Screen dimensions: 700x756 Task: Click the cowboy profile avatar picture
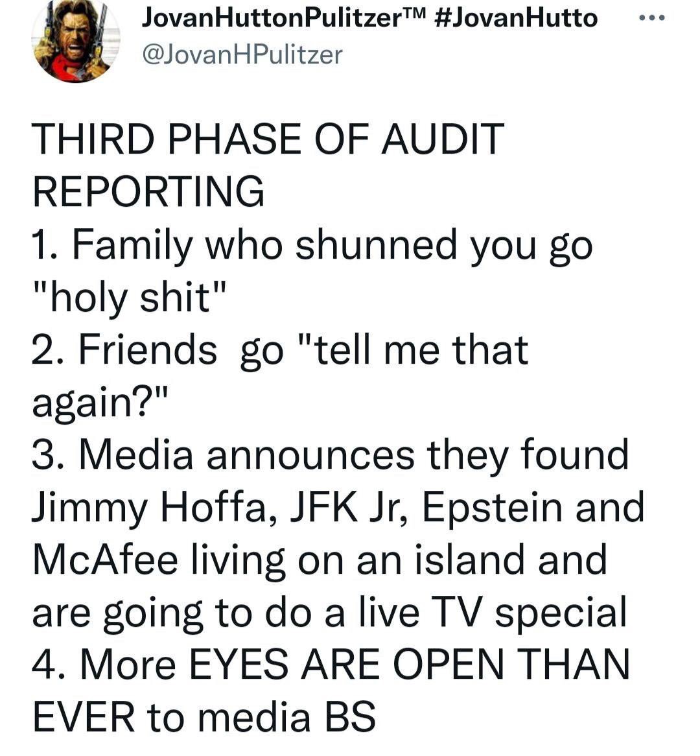(x=76, y=41)
